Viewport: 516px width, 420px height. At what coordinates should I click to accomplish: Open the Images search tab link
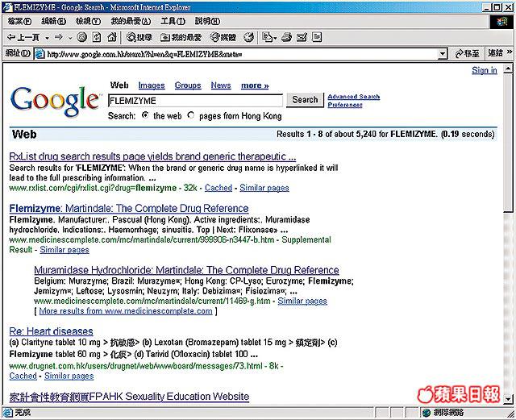click(x=152, y=85)
